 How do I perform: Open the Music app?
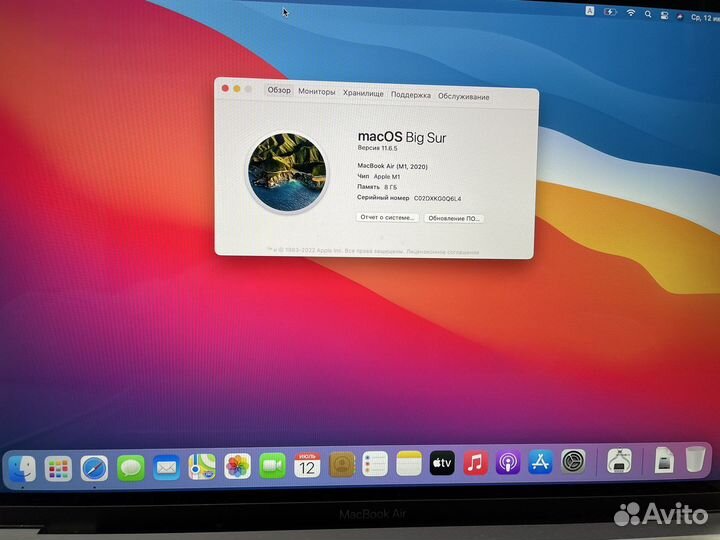[475, 462]
